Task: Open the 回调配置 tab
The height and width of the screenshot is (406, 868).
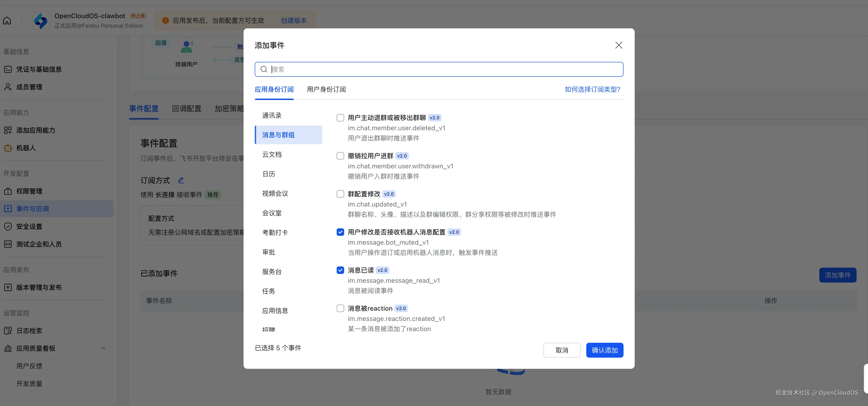Action: click(186, 108)
